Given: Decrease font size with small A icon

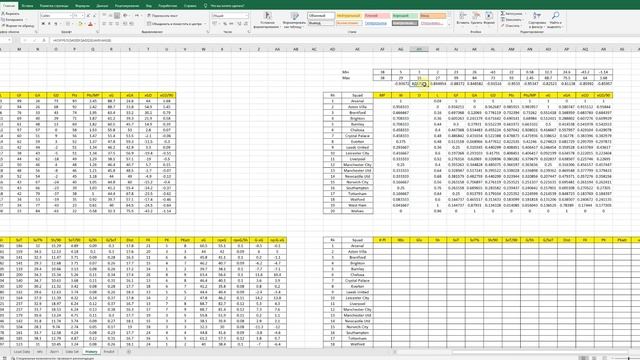Looking at the screenshot, I should click(93, 16).
